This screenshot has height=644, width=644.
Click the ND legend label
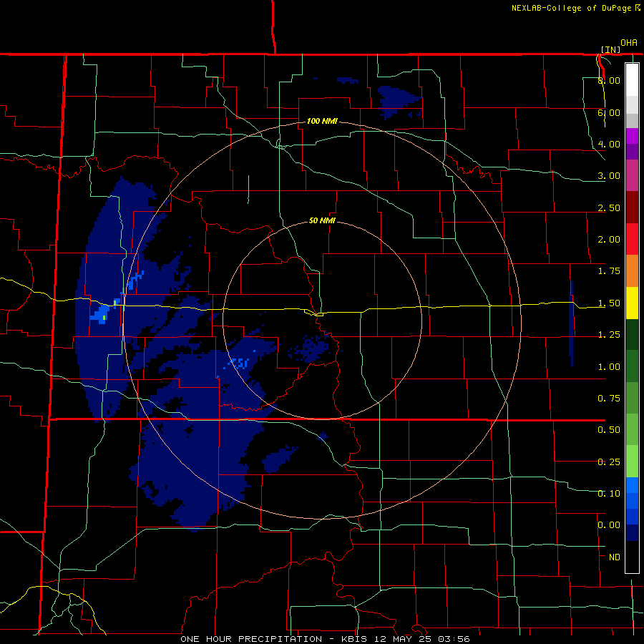point(615,557)
